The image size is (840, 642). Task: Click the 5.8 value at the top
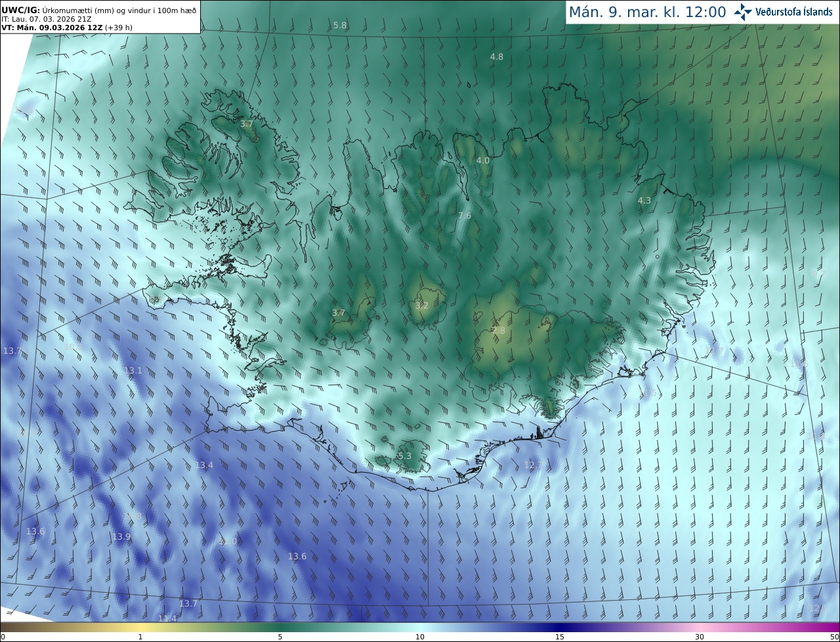coord(340,26)
